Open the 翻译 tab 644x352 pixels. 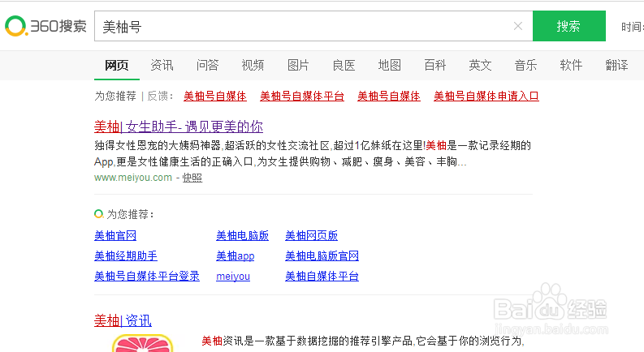pyautogui.click(x=617, y=65)
